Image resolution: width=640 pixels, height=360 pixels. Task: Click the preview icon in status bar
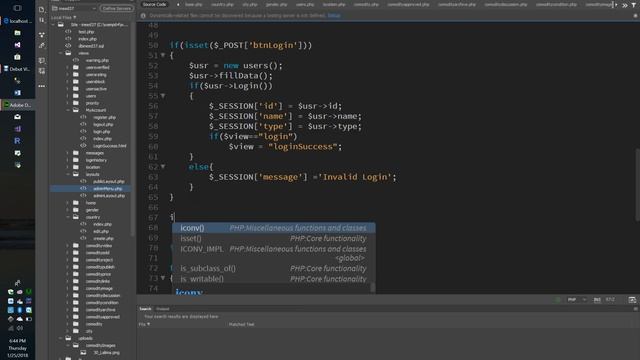click(632, 300)
